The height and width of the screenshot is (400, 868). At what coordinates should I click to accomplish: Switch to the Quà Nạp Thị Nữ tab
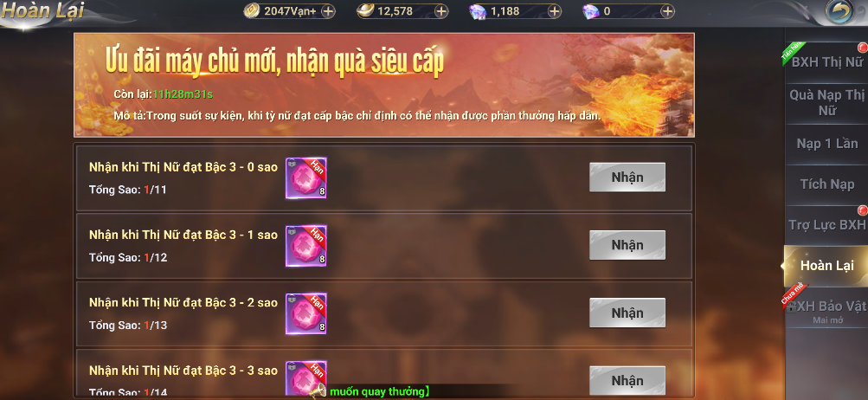[826, 103]
